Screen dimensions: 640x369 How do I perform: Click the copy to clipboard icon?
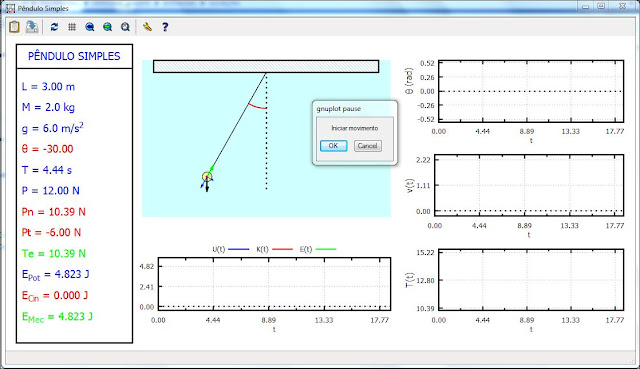pos(14,27)
